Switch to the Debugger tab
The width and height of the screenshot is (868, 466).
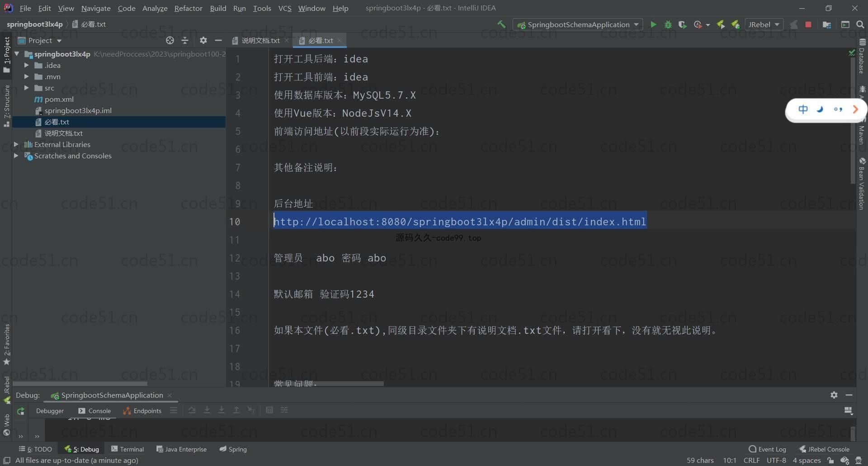point(50,411)
